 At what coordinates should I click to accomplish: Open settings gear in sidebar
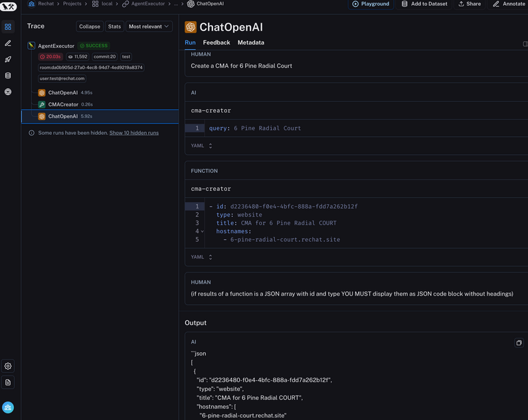(8, 366)
